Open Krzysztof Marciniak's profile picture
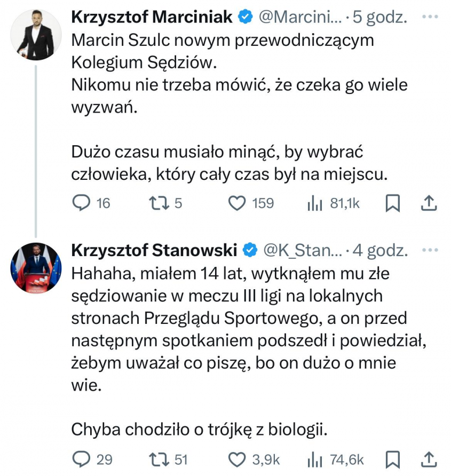Viewport: 451px width, 476px height. (36, 35)
